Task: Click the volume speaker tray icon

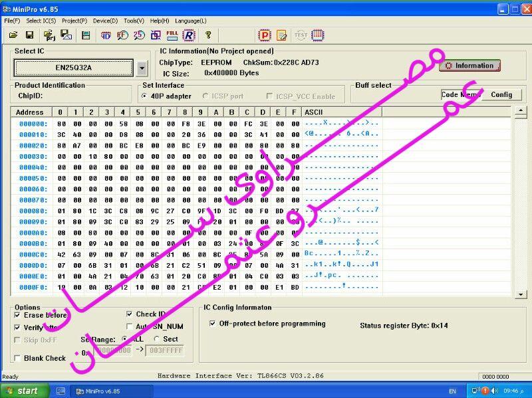Action: click(494, 391)
